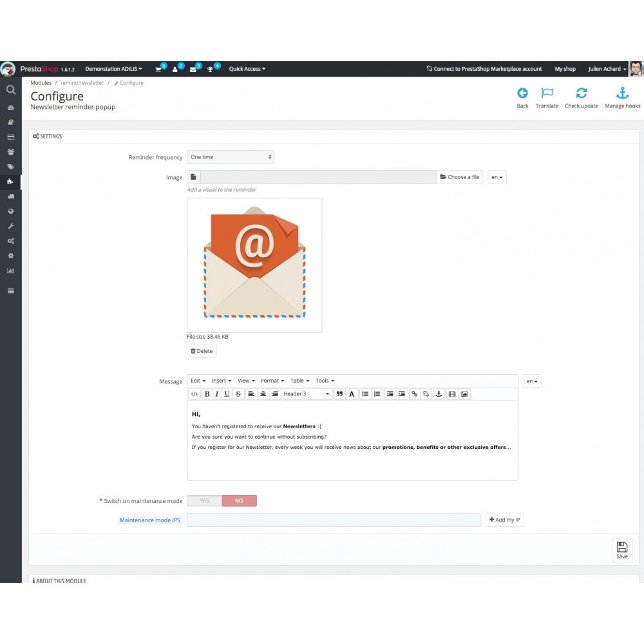644x644 pixels.
Task: Open Price Rules via the tags sidebar icon
Action: pos(11,167)
